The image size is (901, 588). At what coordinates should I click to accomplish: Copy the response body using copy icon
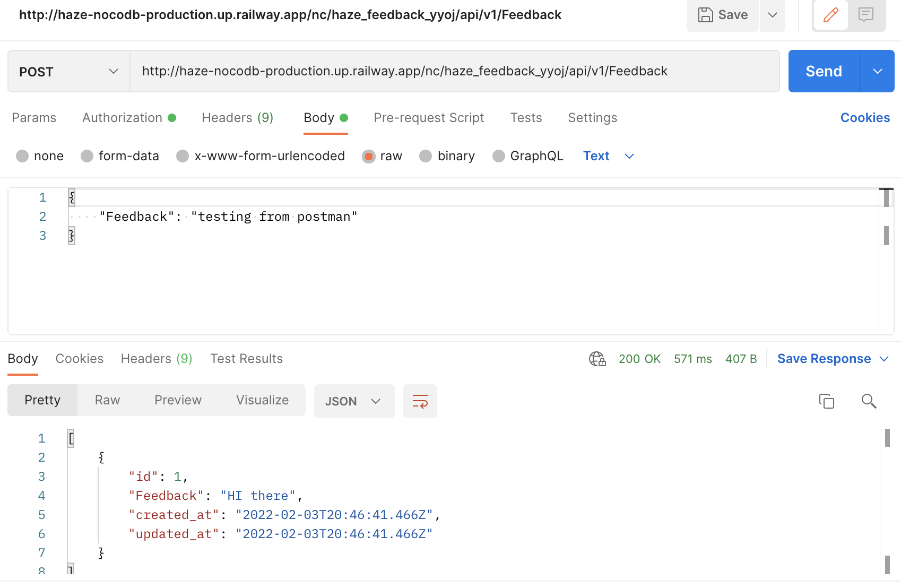[828, 402]
